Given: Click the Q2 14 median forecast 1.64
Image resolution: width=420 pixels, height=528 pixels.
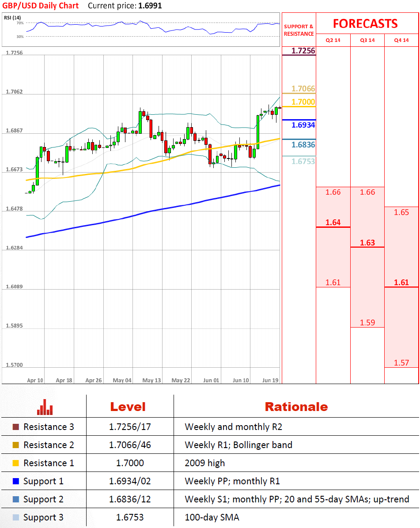Looking at the screenshot, I should coord(333,223).
